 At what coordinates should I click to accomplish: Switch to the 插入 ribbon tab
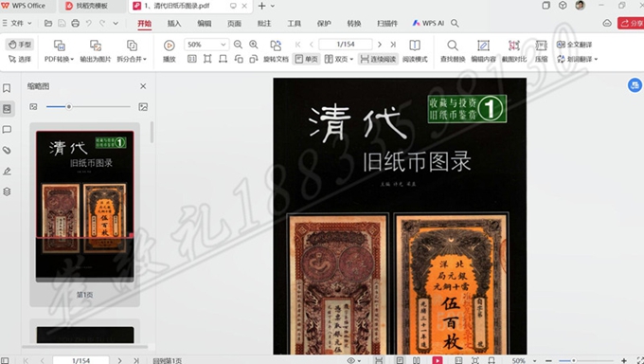[x=174, y=24]
